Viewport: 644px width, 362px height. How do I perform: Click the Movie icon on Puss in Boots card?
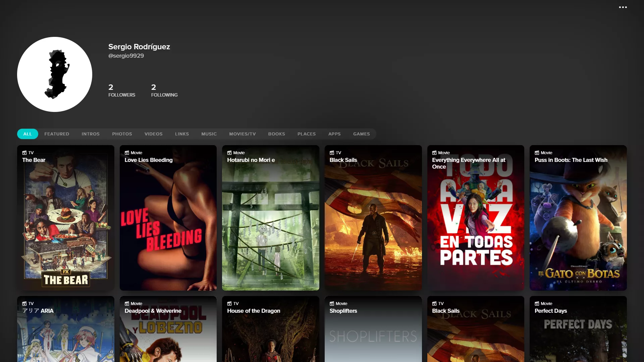click(538, 153)
